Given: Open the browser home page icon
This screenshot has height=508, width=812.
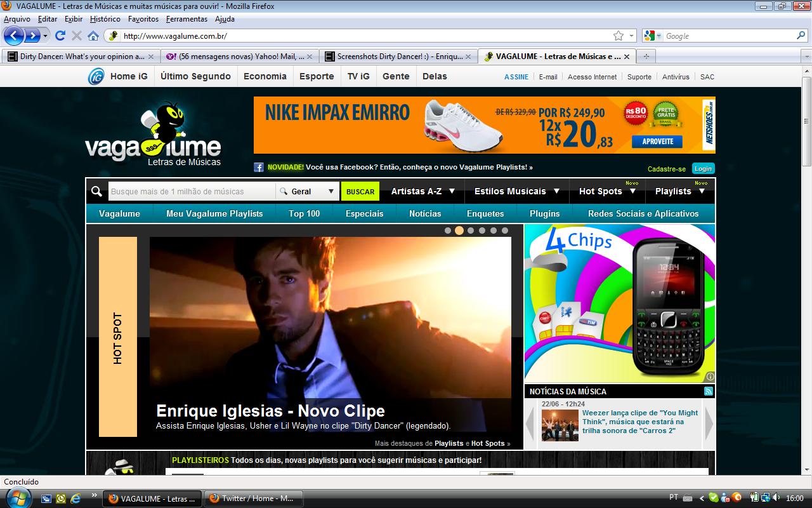Looking at the screenshot, I should [x=93, y=36].
